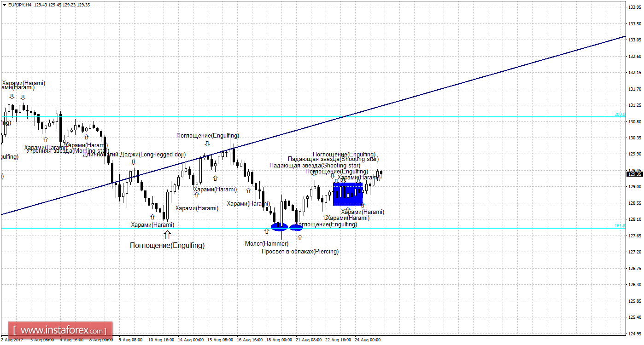644x345 pixels.
Task: Select the Длинноногий Доджи(Long-legged doji) label
Action: pyautogui.click(x=134, y=155)
